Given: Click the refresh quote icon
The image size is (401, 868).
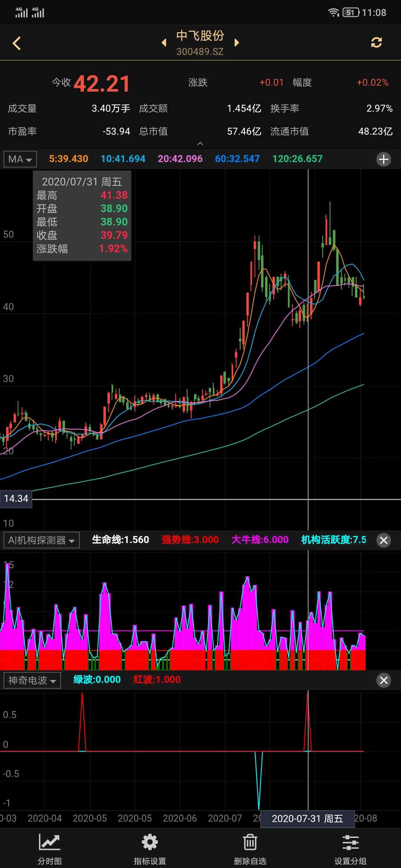Looking at the screenshot, I should coord(376,43).
